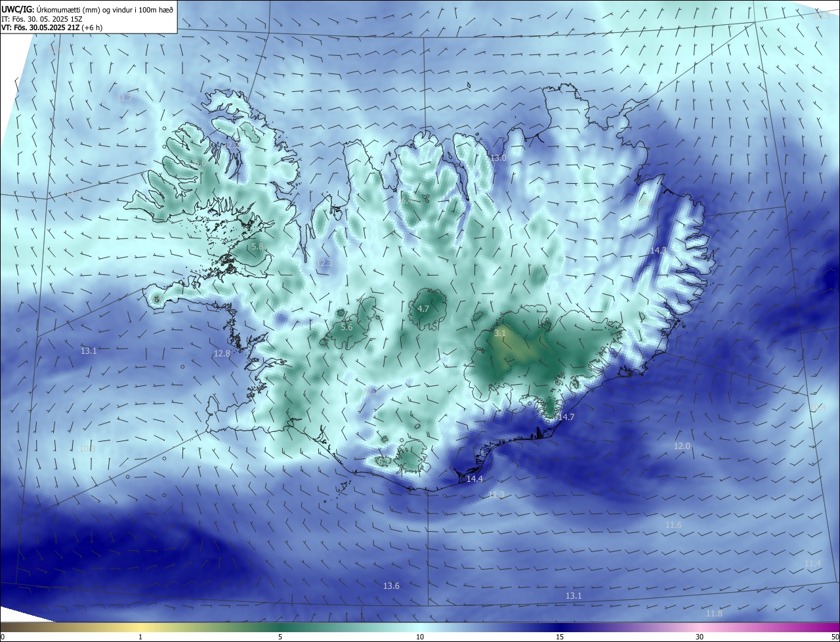Click the '1' tick on the color scale

[x=140, y=637]
